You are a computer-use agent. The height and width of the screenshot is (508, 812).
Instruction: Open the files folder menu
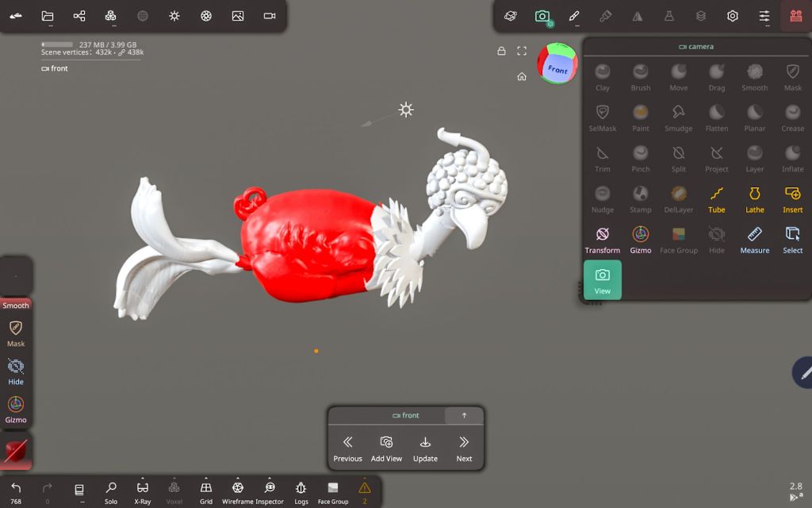click(x=48, y=16)
